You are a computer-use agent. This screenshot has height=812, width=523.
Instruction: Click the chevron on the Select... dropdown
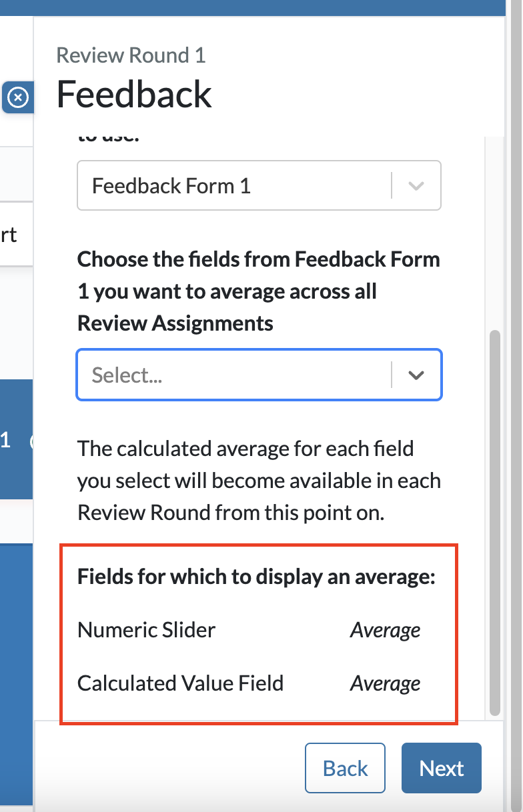pyautogui.click(x=416, y=375)
